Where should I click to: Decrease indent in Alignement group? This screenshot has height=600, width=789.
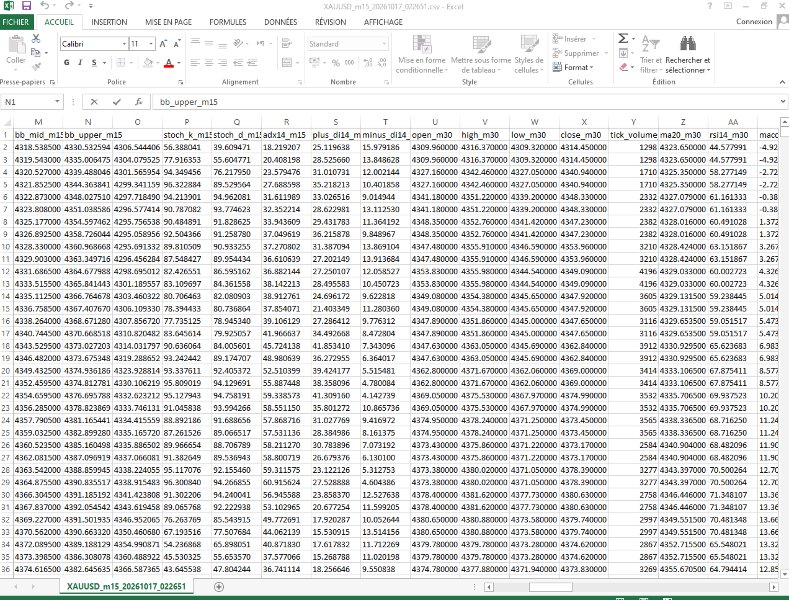tap(238, 62)
